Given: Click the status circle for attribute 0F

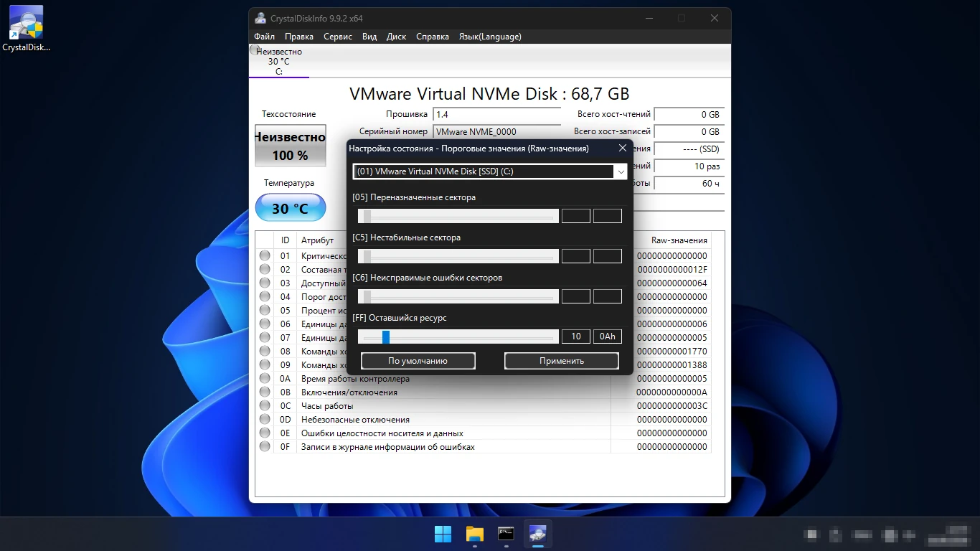Looking at the screenshot, I should (265, 447).
